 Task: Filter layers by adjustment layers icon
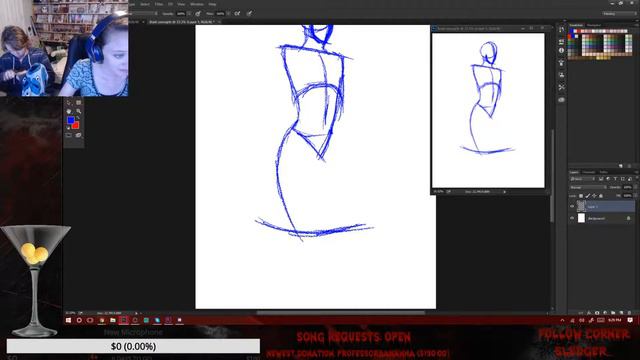(x=608, y=179)
